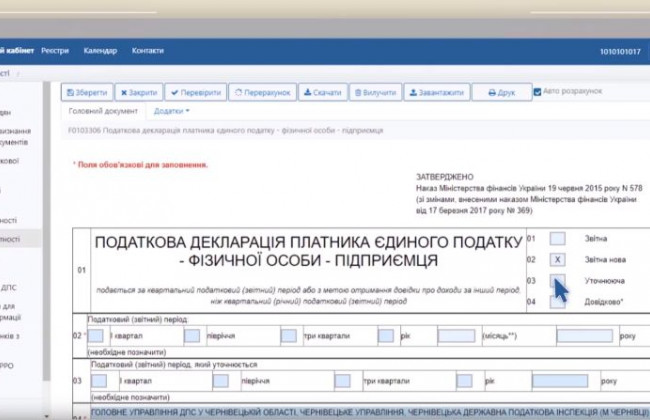Open Календар in the top menu
650x420 pixels.
click(x=100, y=51)
